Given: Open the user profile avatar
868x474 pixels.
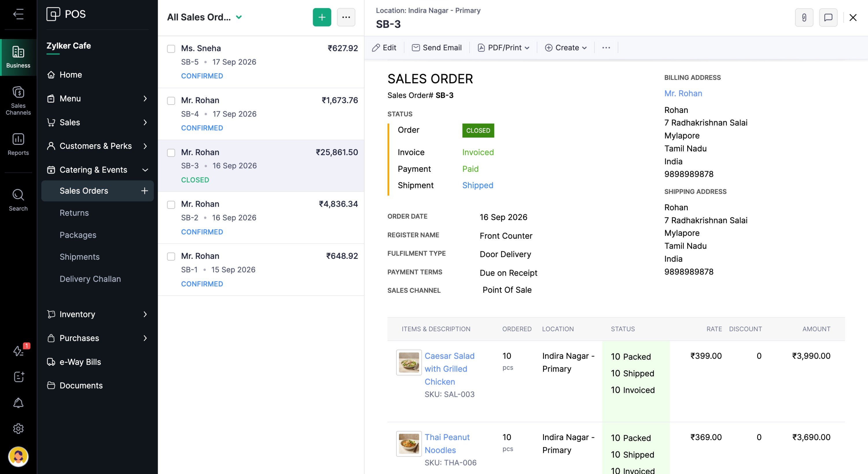Looking at the screenshot, I should pyautogui.click(x=18, y=456).
